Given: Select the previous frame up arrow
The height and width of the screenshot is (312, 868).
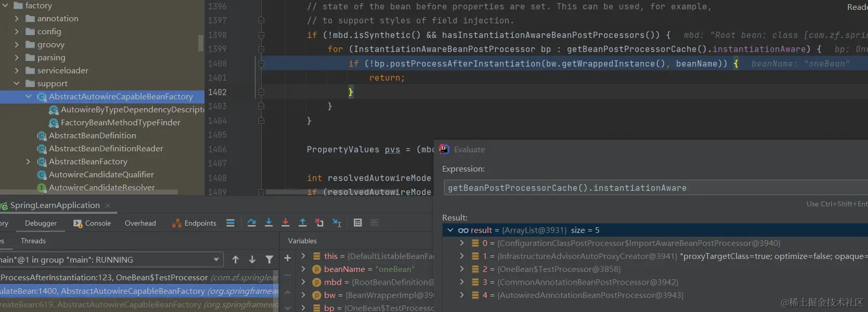Looking at the screenshot, I should (236, 259).
